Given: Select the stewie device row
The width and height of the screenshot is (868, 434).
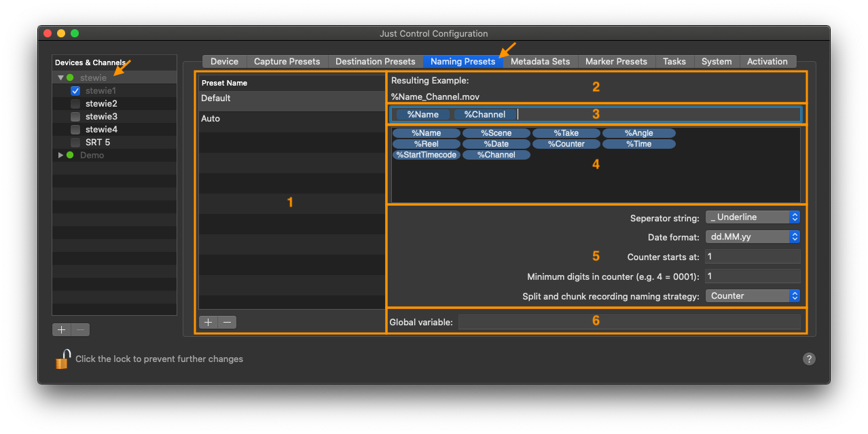Looking at the screenshot, I should [x=114, y=77].
